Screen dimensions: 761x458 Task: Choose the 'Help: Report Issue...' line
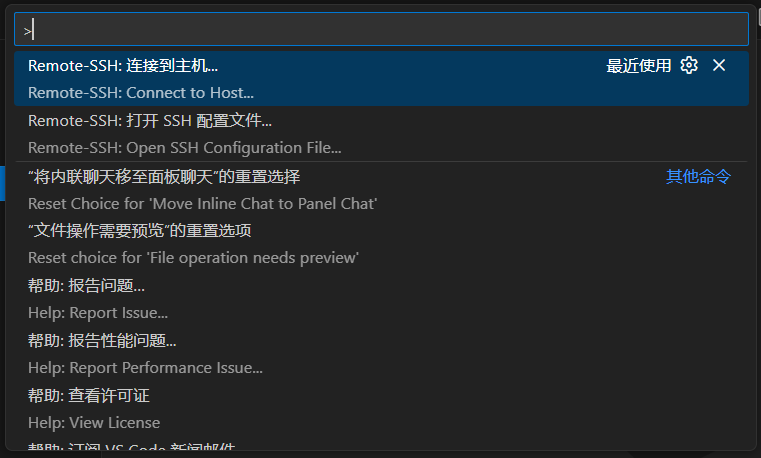[x=98, y=313]
